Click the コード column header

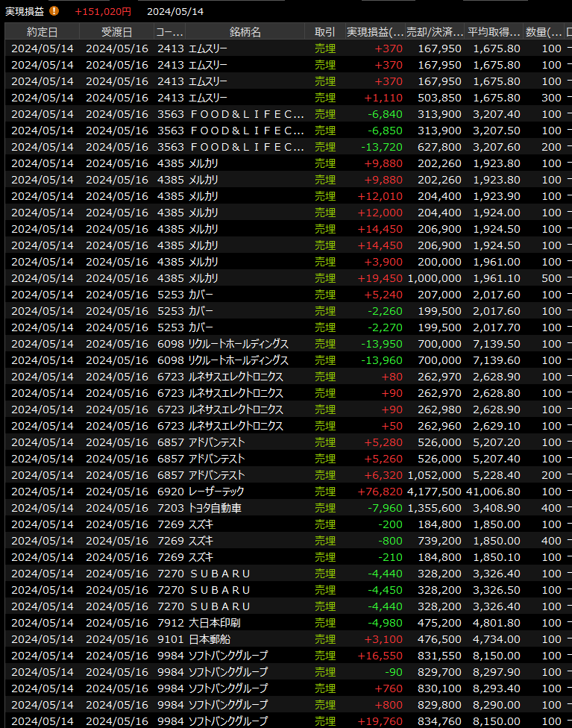coord(169,31)
